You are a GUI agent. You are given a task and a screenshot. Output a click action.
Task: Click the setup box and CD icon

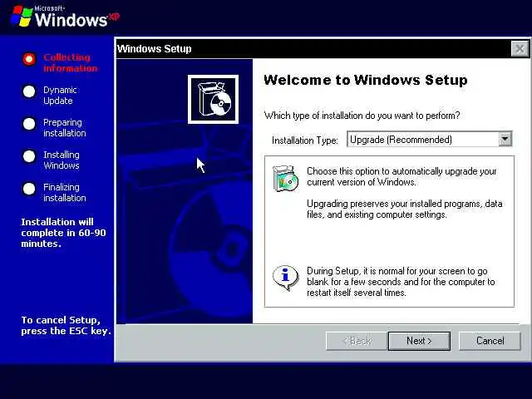point(213,100)
